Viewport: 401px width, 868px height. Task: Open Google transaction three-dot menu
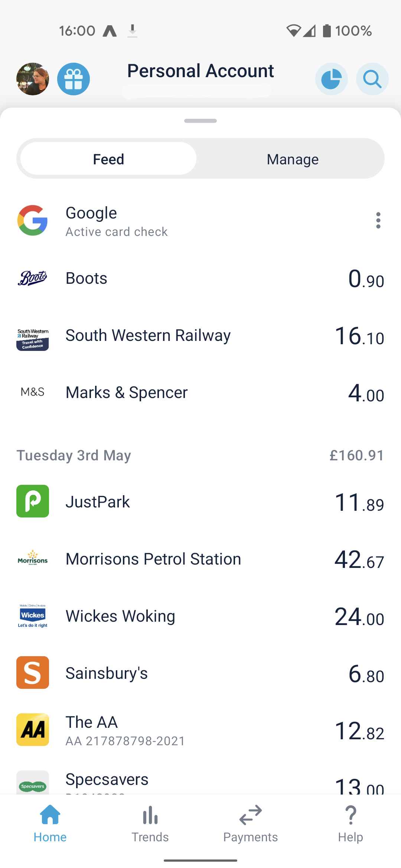tap(378, 220)
